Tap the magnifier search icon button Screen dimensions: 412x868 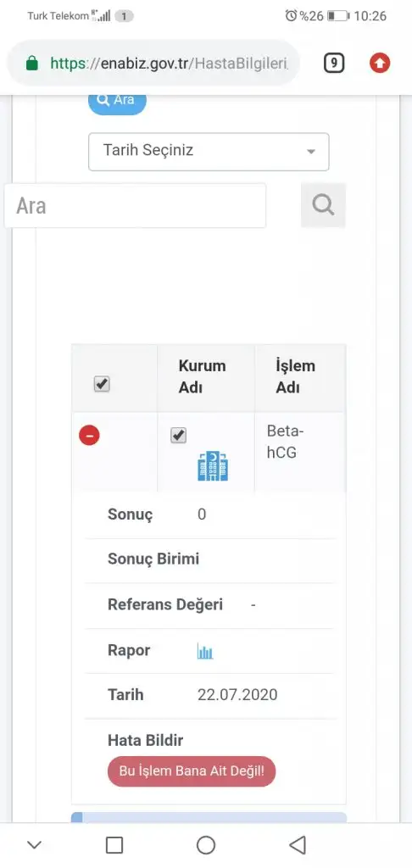[323, 205]
